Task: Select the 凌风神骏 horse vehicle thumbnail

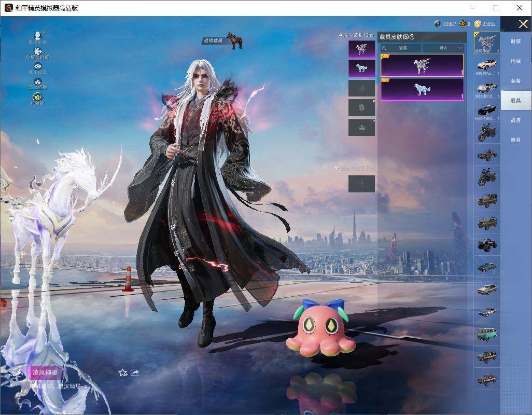Action: [487, 43]
